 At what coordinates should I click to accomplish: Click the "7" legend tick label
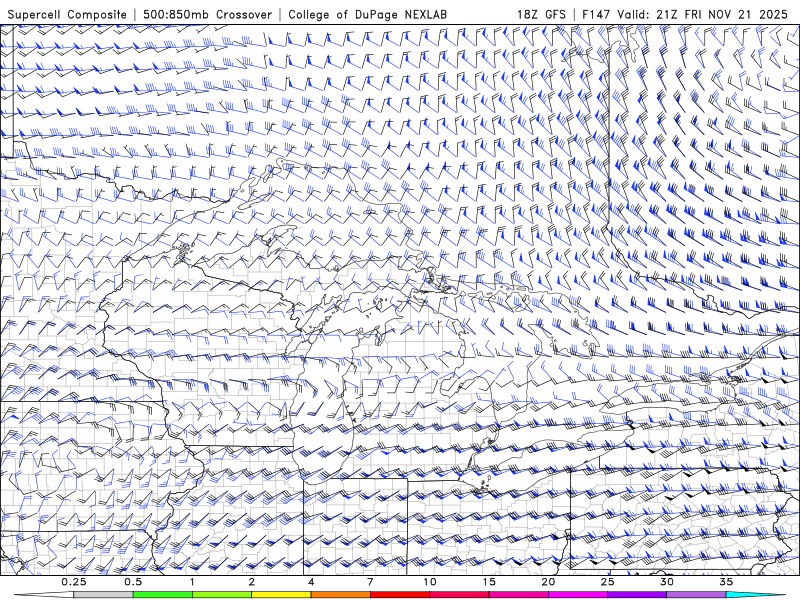(370, 582)
